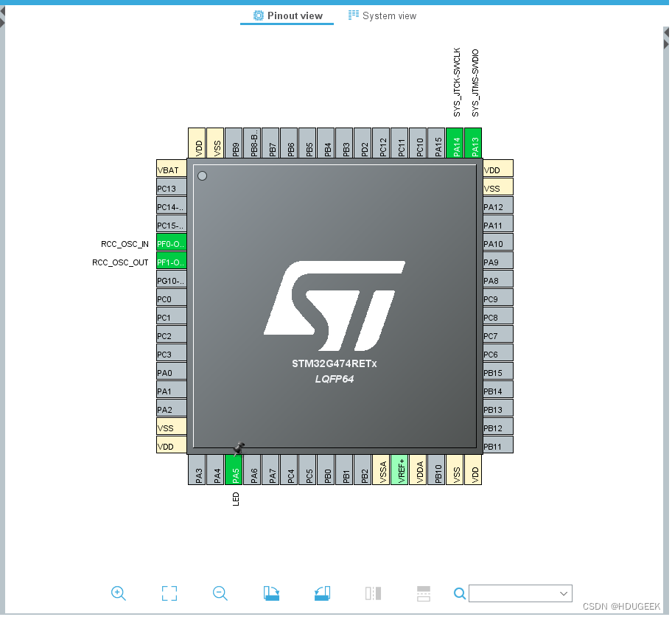Click the PC14 pin on the left

(172, 206)
